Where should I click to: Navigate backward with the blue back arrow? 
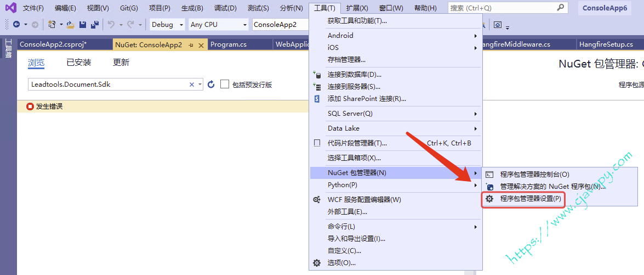(16, 25)
